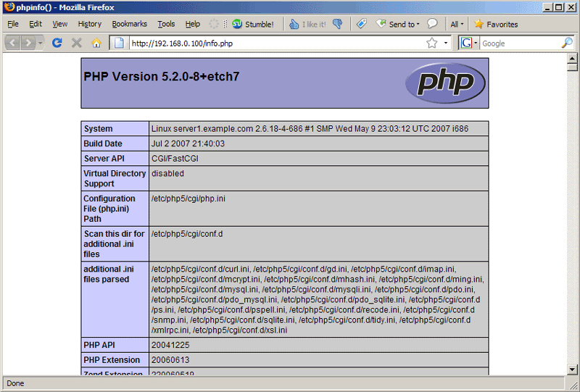Stop loading with the X icon

[77, 43]
